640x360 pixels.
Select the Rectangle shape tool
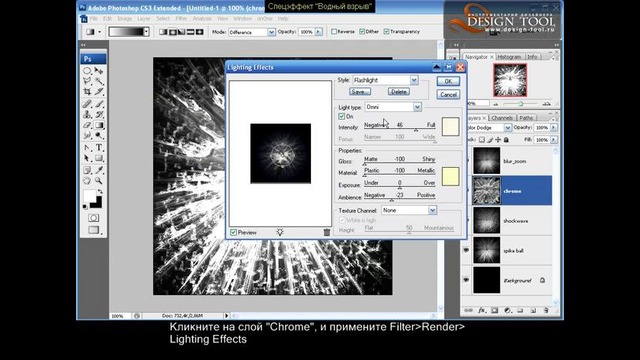99,158
